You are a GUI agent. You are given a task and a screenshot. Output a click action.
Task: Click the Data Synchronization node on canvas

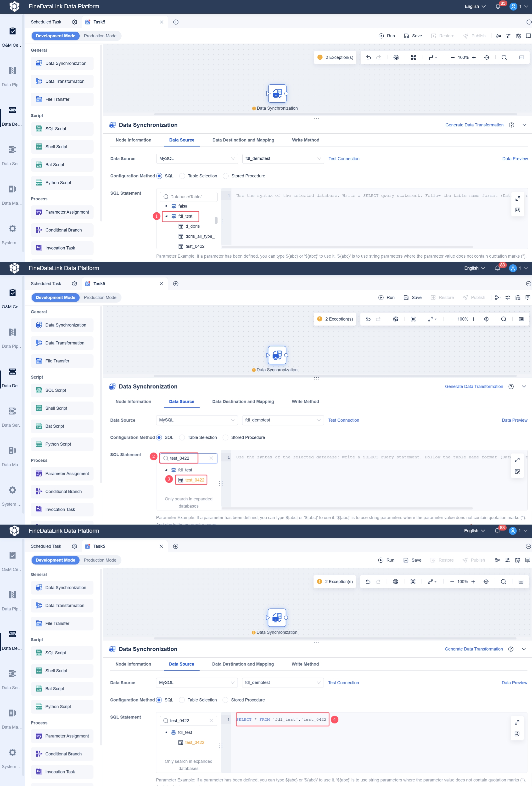coord(277,93)
